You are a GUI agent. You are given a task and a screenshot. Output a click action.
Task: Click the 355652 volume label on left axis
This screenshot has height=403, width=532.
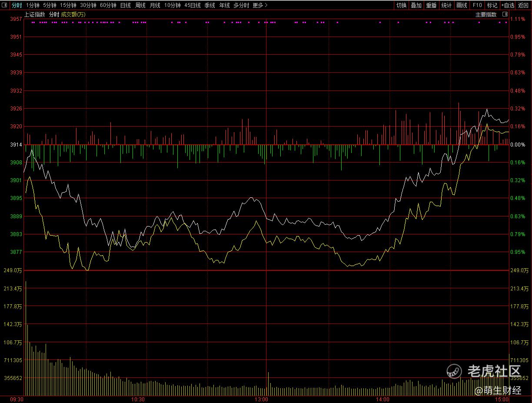pos(13,378)
